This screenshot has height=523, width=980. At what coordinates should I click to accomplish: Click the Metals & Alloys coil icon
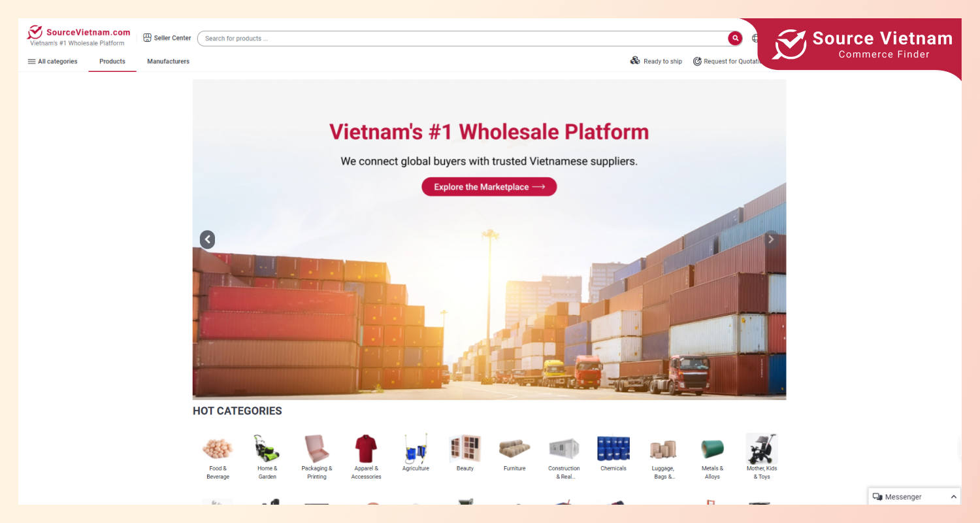712,448
